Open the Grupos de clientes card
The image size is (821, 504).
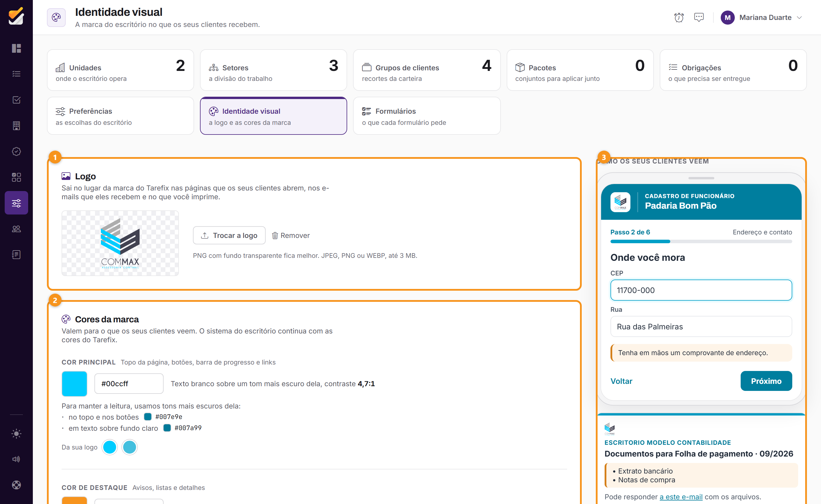coord(427,70)
